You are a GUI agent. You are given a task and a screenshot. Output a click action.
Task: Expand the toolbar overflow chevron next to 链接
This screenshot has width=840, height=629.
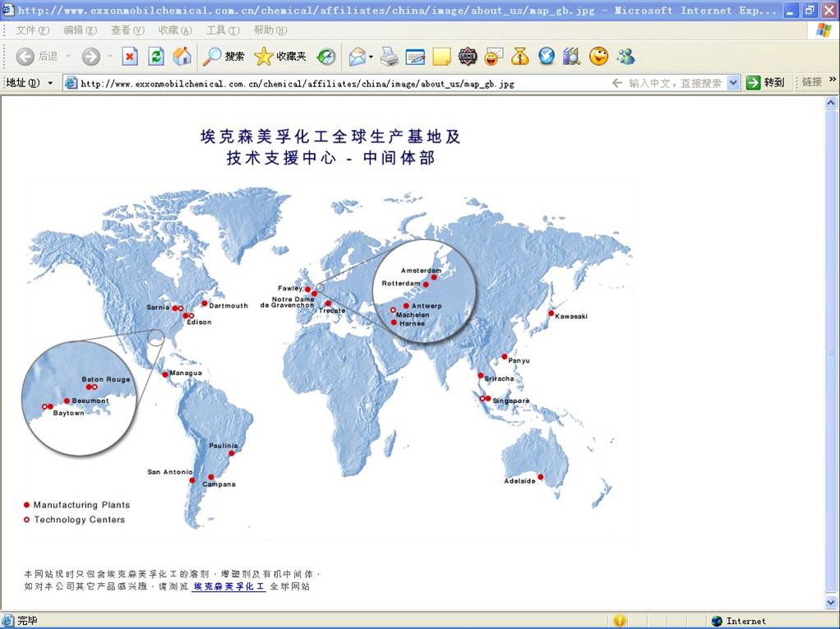(833, 81)
